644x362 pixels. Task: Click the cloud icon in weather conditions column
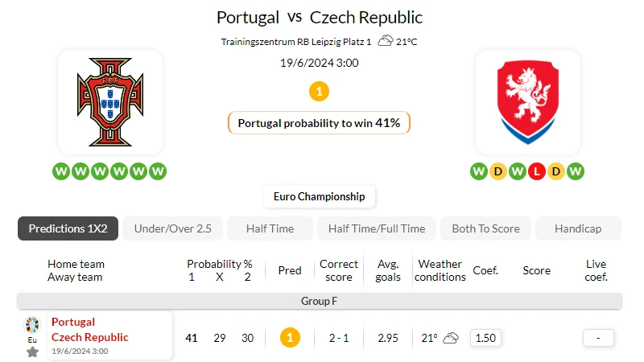451,338
